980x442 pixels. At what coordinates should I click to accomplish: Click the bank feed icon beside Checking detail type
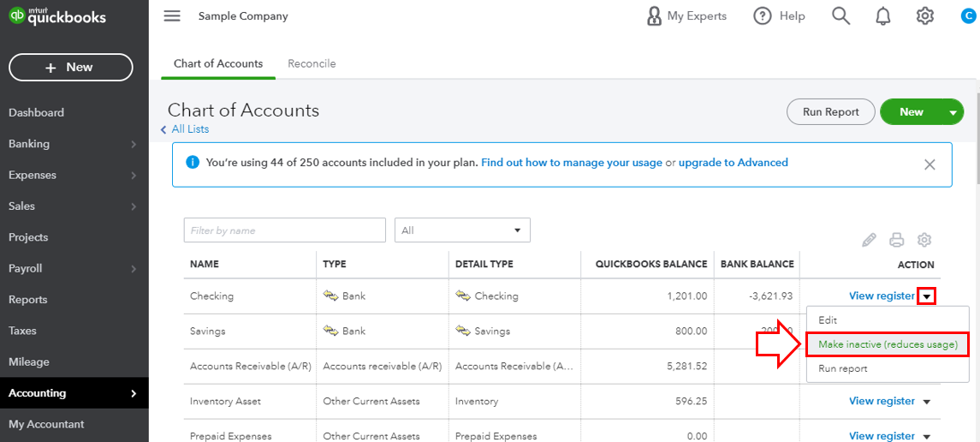coord(463,296)
